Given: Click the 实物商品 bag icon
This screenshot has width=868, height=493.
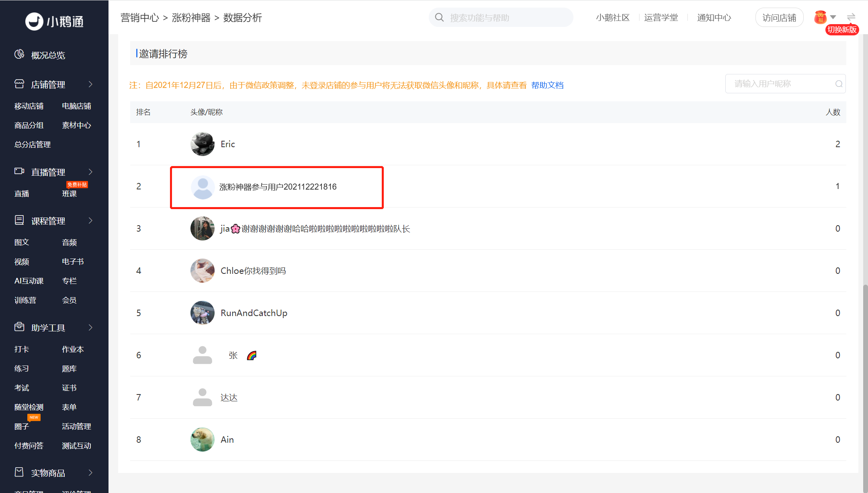Looking at the screenshot, I should click(x=19, y=472).
